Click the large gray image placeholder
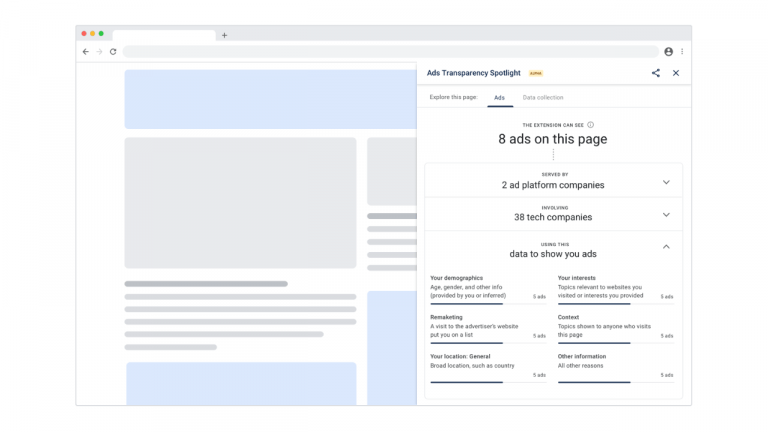 pos(240,203)
